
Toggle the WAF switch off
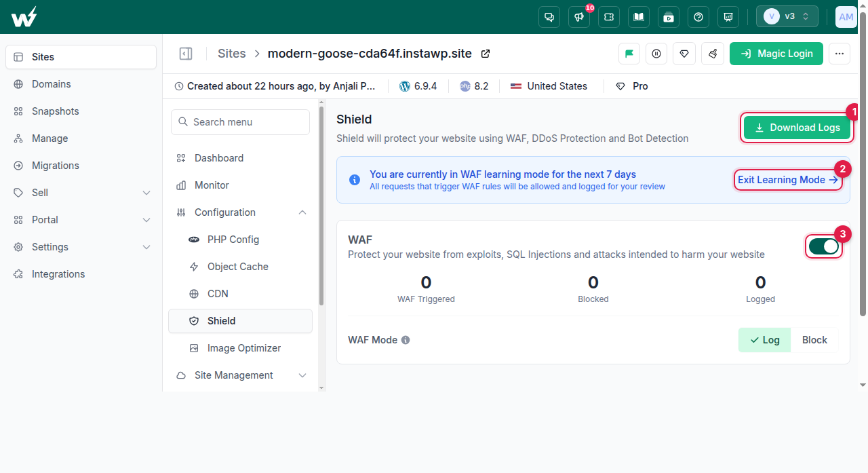pos(824,246)
